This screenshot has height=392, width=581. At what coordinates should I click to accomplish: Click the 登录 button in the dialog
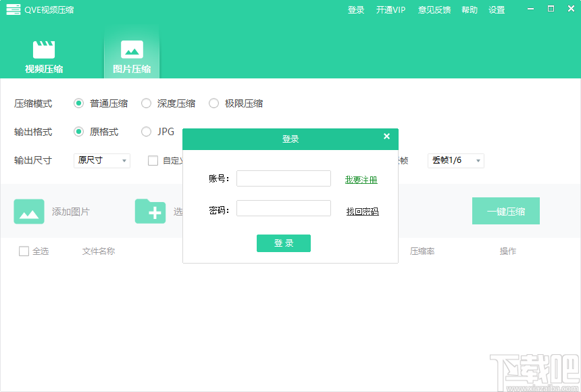(283, 243)
